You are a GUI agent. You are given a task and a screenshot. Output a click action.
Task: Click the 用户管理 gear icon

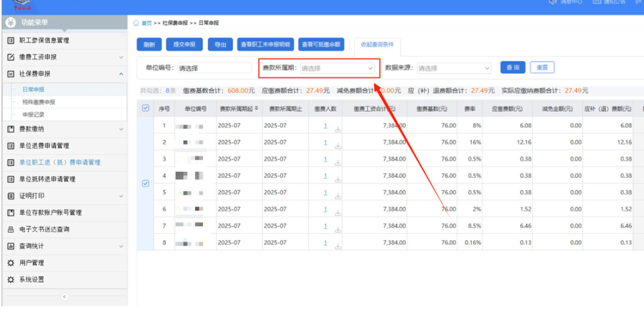[x=10, y=263]
